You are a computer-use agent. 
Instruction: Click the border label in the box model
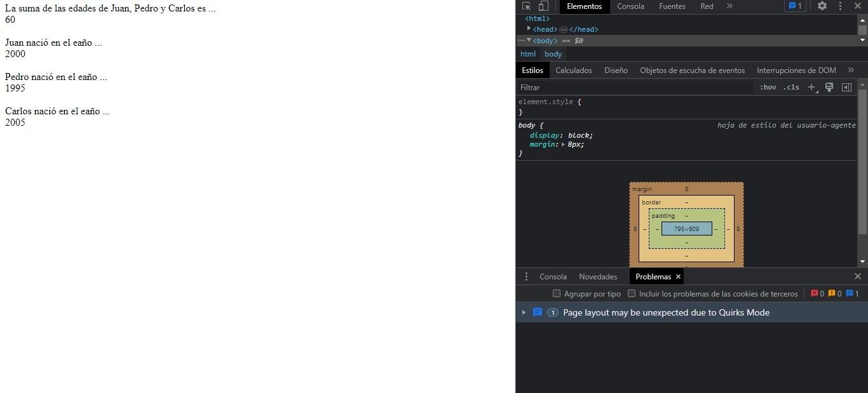[x=651, y=203]
